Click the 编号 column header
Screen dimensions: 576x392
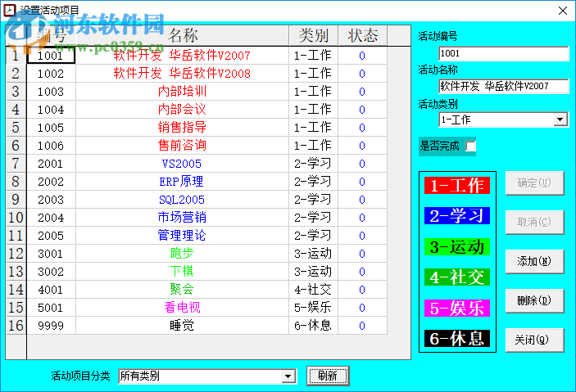51,36
